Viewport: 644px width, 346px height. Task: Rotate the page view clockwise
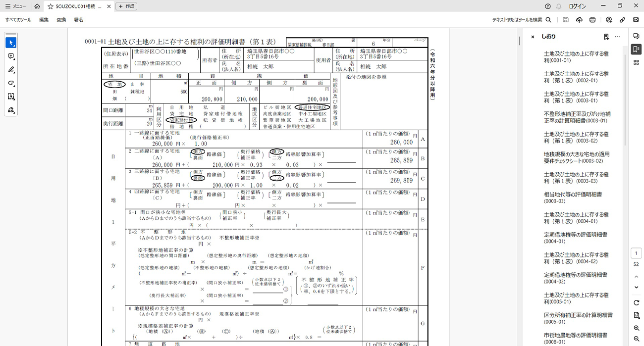coord(637,302)
